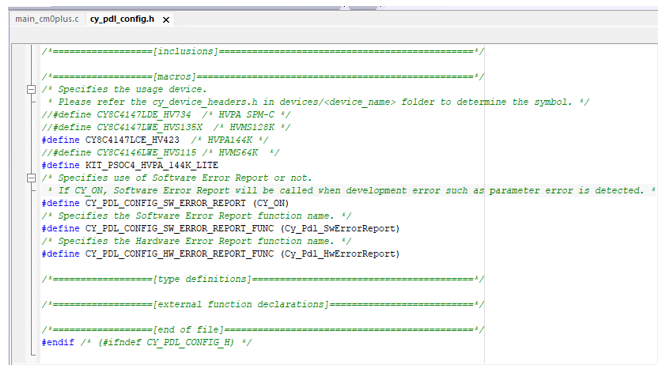667x374 pixels.
Task: Click the [type definitions] section comment
Action: [262, 279]
